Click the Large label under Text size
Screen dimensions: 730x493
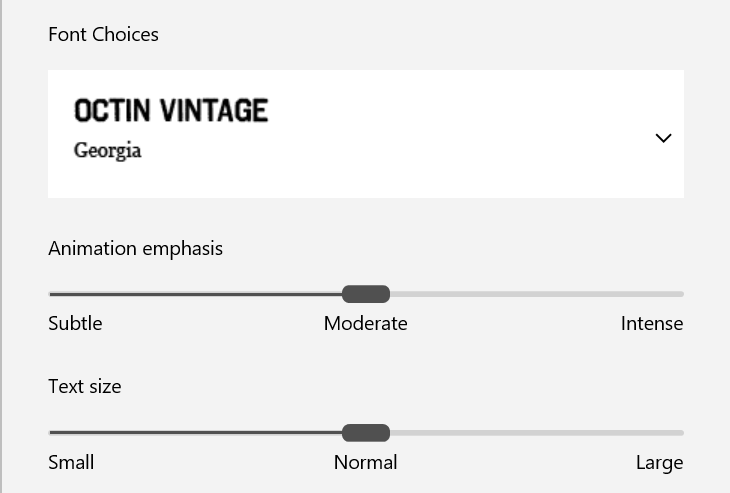(x=660, y=463)
